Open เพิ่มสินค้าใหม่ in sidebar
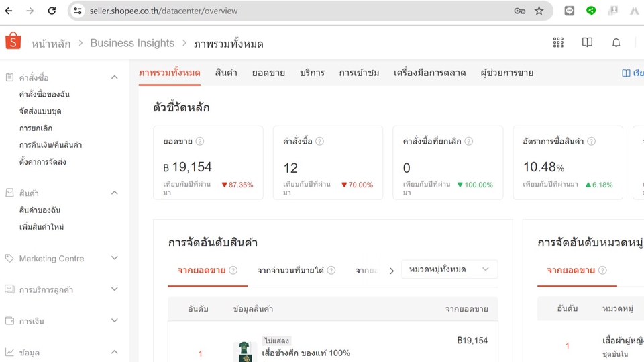The width and height of the screenshot is (644, 362). [42, 226]
